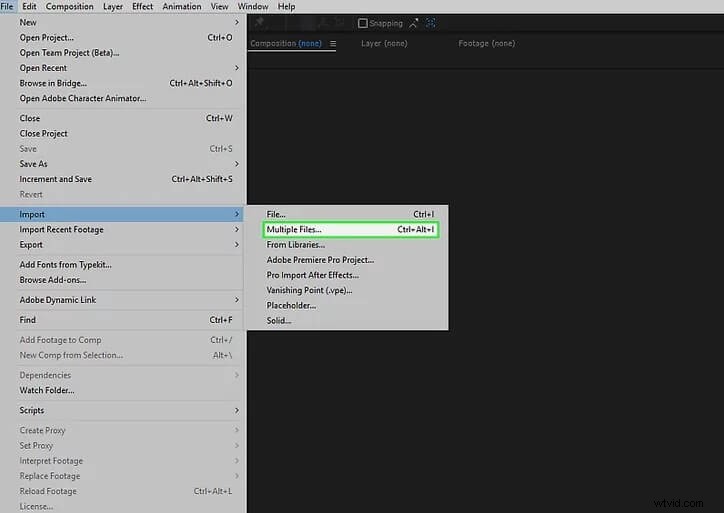Screen dimensions: 724x513
Task: Open the Help menu
Action: 286,6
